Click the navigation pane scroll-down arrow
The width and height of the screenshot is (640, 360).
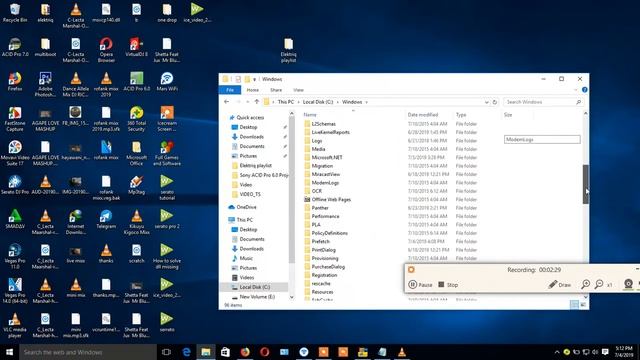pyautogui.click(x=291, y=297)
